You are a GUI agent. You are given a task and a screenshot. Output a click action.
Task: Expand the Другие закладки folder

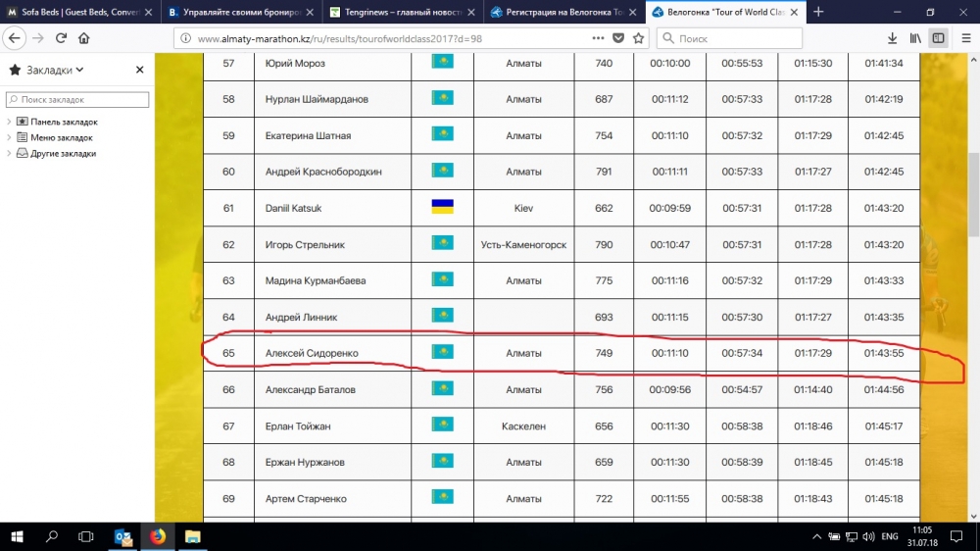tap(9, 153)
